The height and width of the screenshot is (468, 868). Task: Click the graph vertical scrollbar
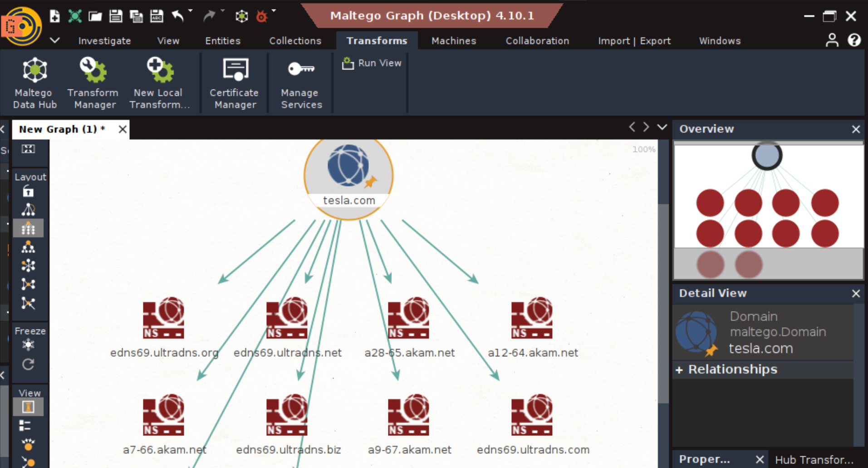[x=663, y=303]
